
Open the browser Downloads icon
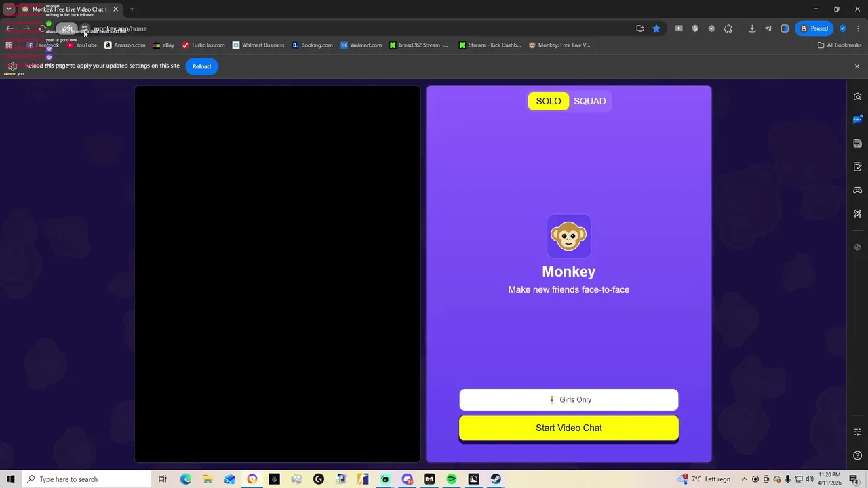[752, 28]
